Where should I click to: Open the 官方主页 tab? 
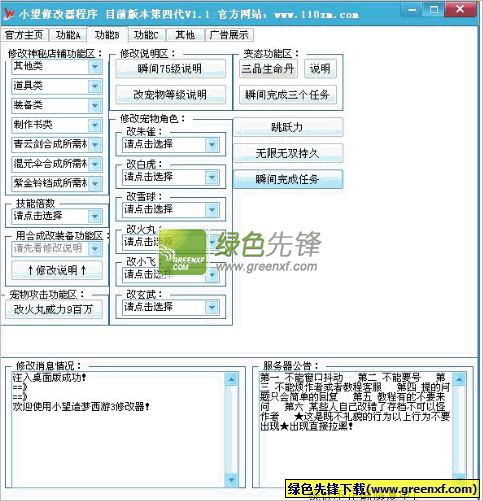(24, 35)
